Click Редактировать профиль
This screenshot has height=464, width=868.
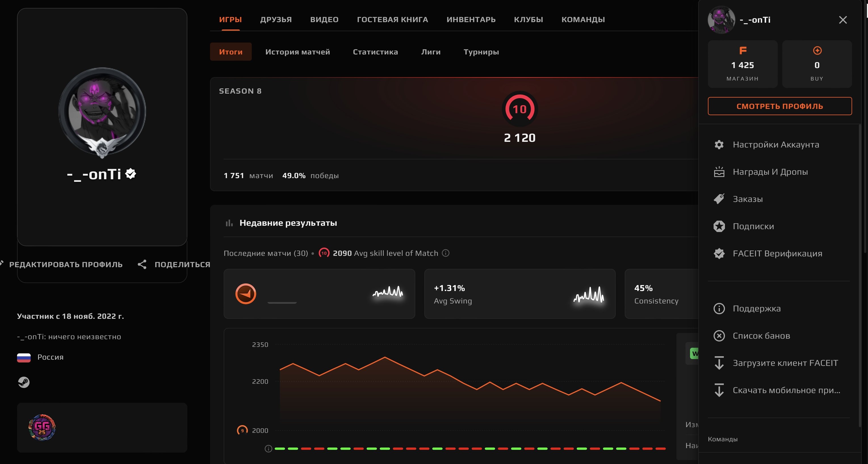pyautogui.click(x=66, y=264)
